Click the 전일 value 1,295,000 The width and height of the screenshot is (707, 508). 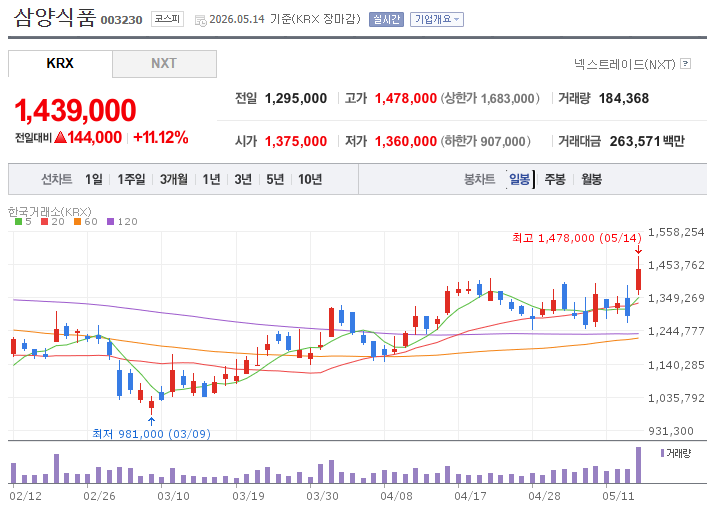[x=296, y=98]
